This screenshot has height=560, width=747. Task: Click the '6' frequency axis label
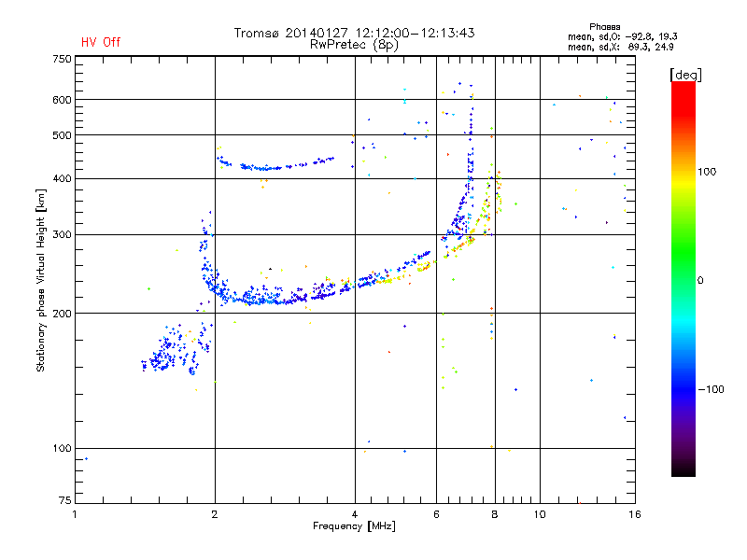coord(436,514)
